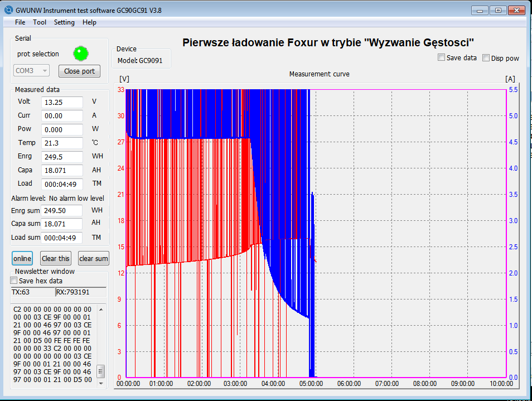Click the Clear this button
The height and width of the screenshot is (401, 532).
56,259
